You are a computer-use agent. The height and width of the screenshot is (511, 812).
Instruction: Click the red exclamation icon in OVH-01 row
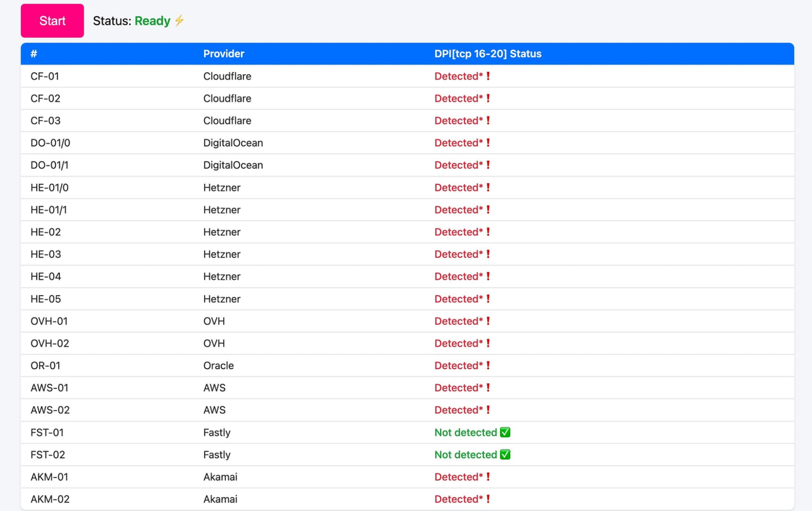488,321
